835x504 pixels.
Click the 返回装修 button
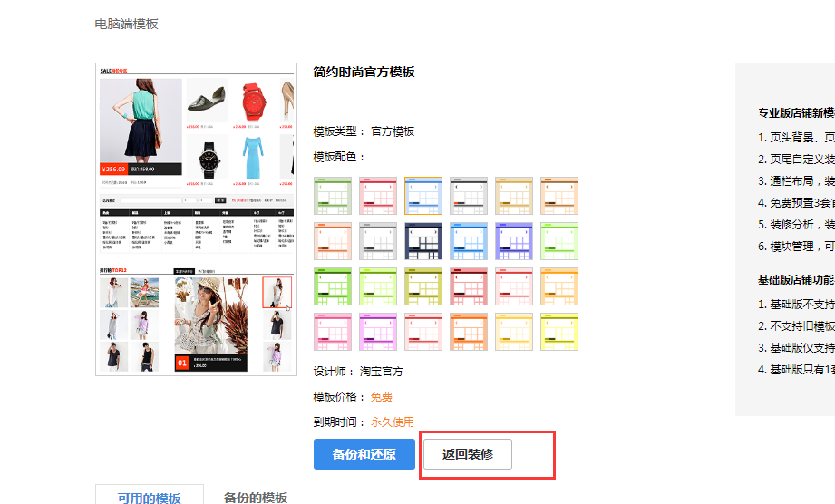click(468, 454)
